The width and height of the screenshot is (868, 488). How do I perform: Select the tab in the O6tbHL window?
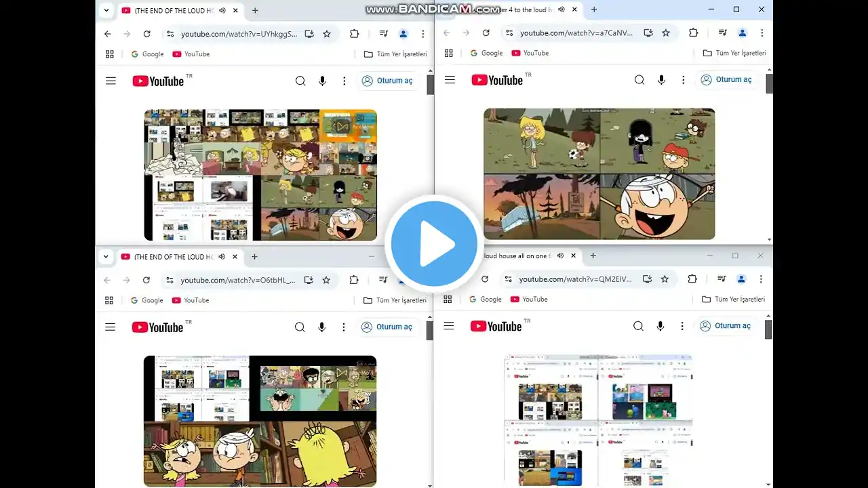pos(180,257)
